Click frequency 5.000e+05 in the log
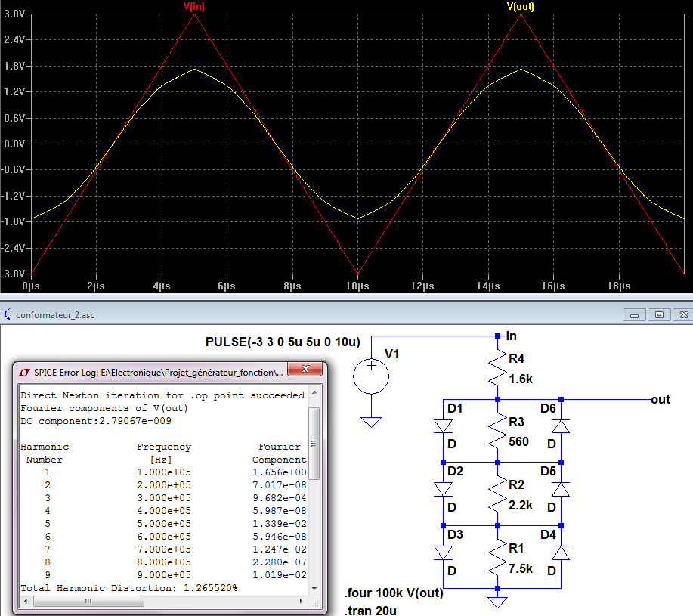The width and height of the screenshot is (693, 616). pos(164,524)
